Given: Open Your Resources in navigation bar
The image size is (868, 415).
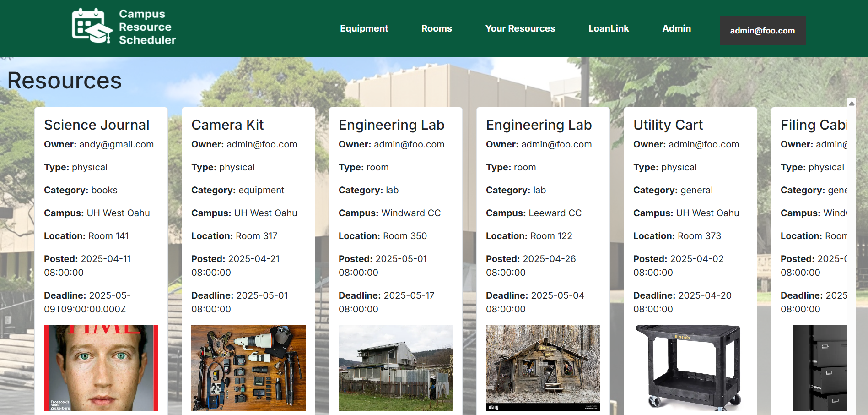Looking at the screenshot, I should pos(520,28).
